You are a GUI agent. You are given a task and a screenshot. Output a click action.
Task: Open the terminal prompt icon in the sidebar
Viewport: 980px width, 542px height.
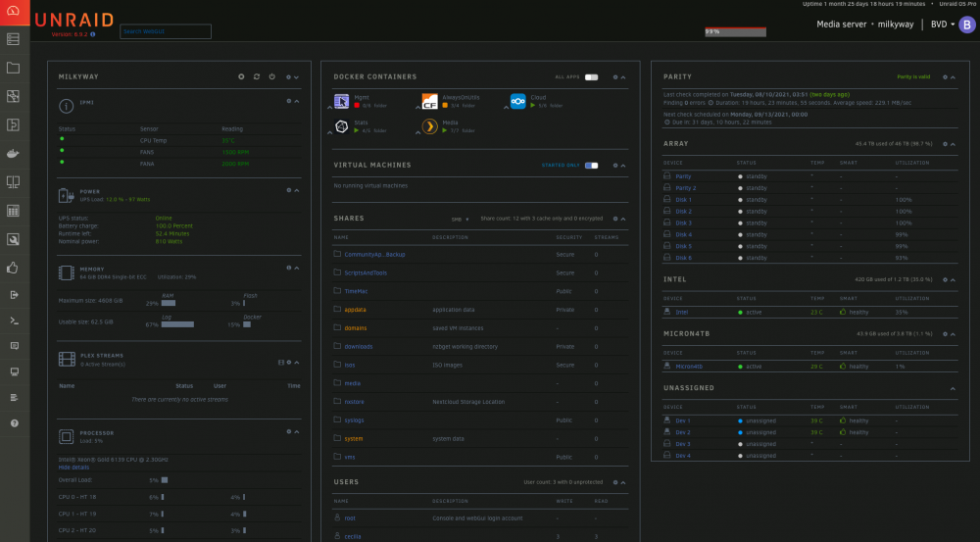pos(14,320)
